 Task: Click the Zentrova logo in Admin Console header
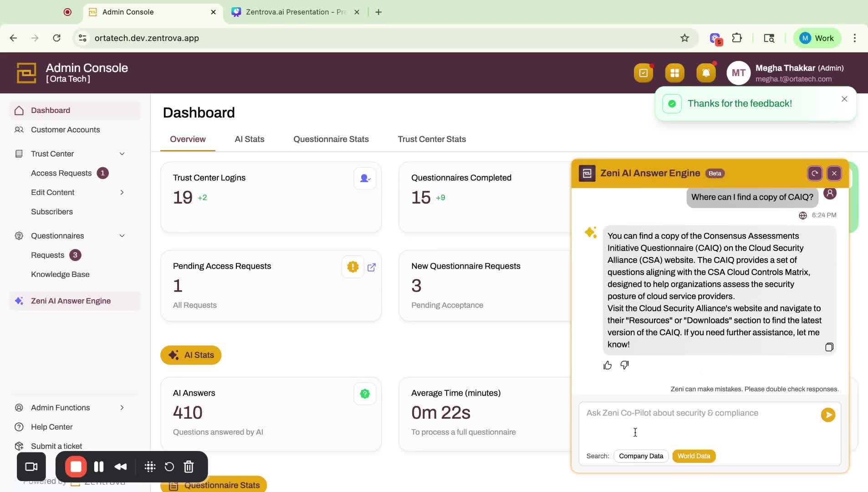coord(26,73)
